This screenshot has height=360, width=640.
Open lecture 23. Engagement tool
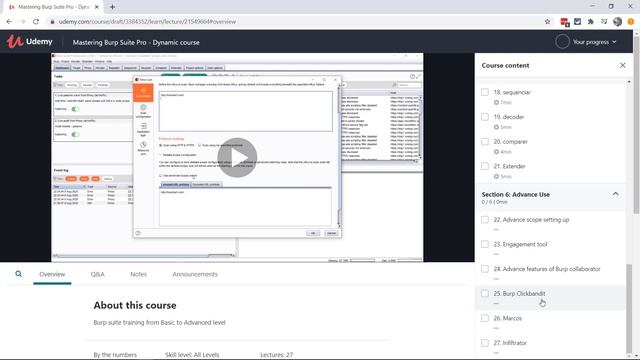tap(520, 244)
